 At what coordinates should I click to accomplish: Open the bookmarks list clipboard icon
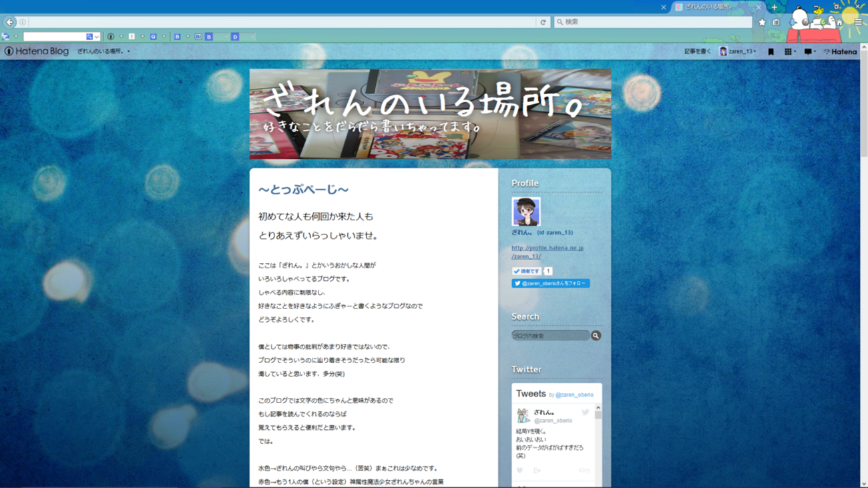coord(776,22)
